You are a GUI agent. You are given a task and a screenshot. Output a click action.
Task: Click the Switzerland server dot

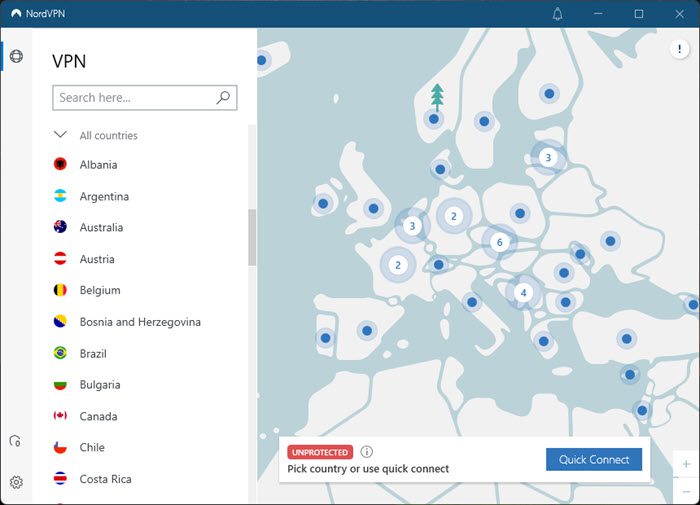(x=438, y=265)
